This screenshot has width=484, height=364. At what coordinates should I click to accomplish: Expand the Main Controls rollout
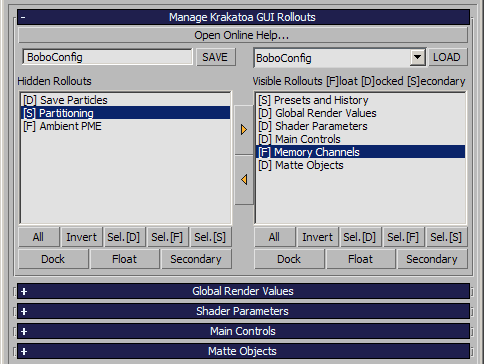point(243,331)
